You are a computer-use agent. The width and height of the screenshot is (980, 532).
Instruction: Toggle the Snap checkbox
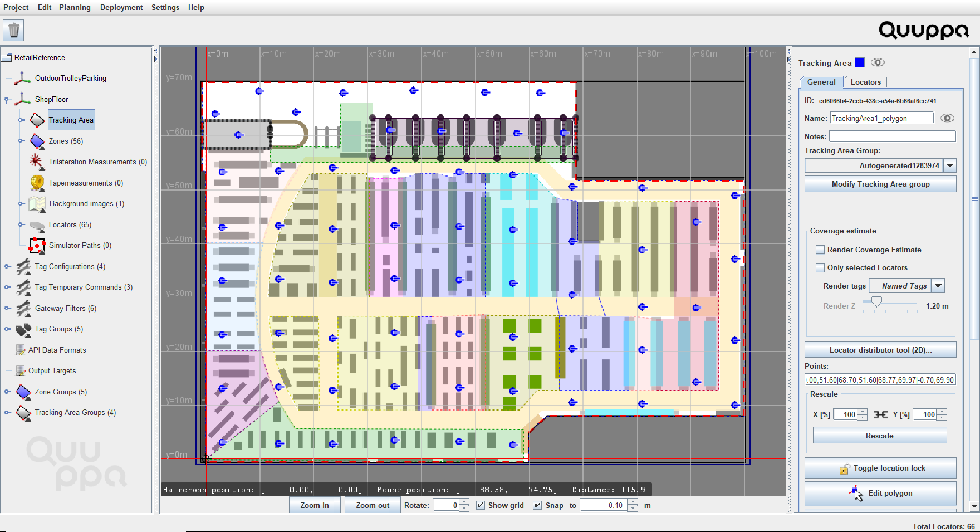(537, 505)
